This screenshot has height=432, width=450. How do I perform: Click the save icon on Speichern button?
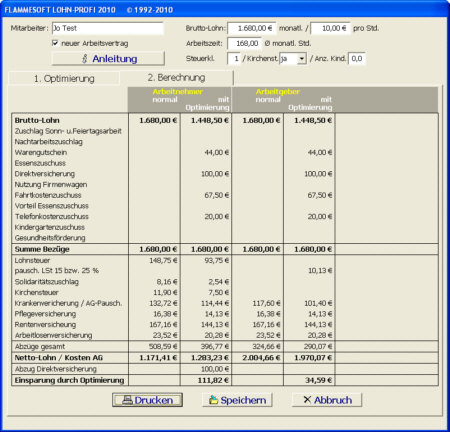pos(213,400)
